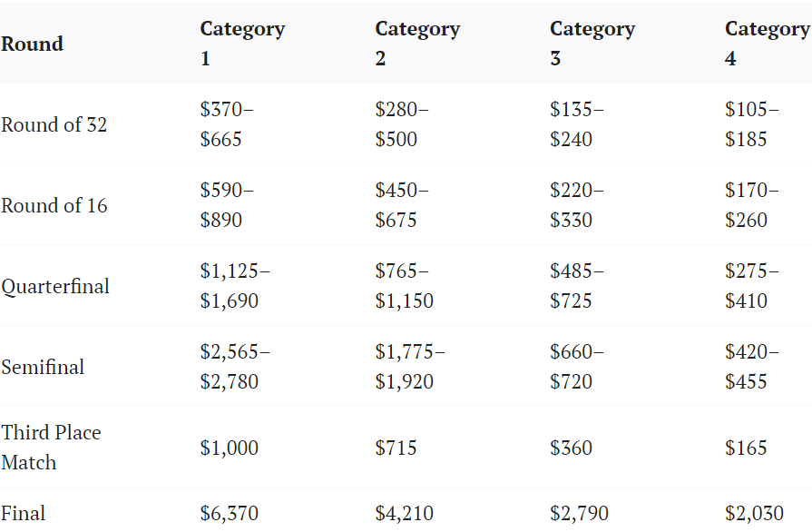Viewport: 812px width, 532px height.
Task: Select the Category 3 column header
Action: (592, 44)
